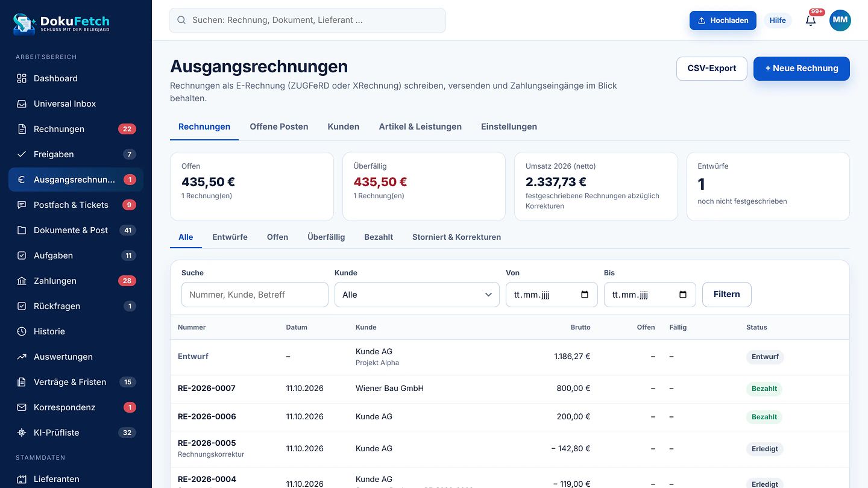Click the Korrespondenz envelope icon
Image resolution: width=868 pixels, height=488 pixels.
[22, 407]
